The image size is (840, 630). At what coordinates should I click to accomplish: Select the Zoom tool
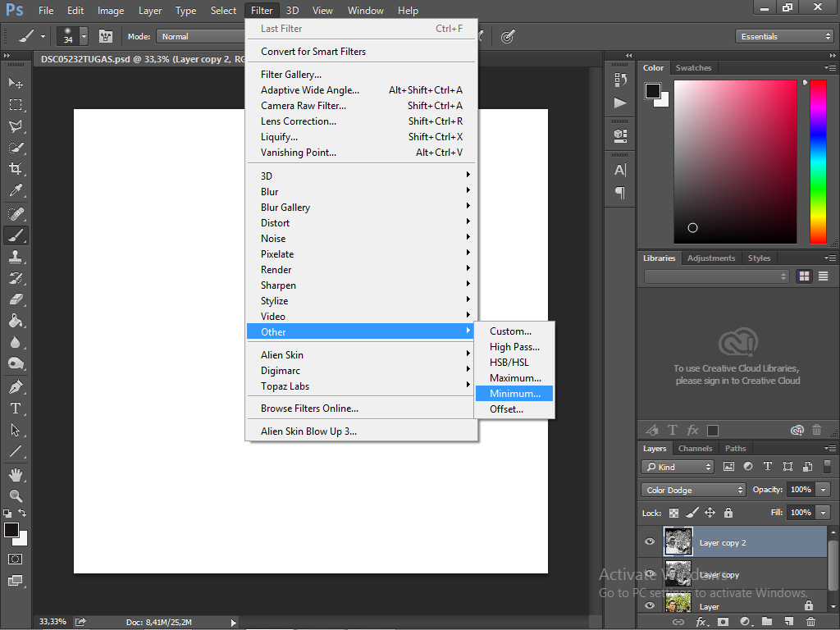(16, 496)
